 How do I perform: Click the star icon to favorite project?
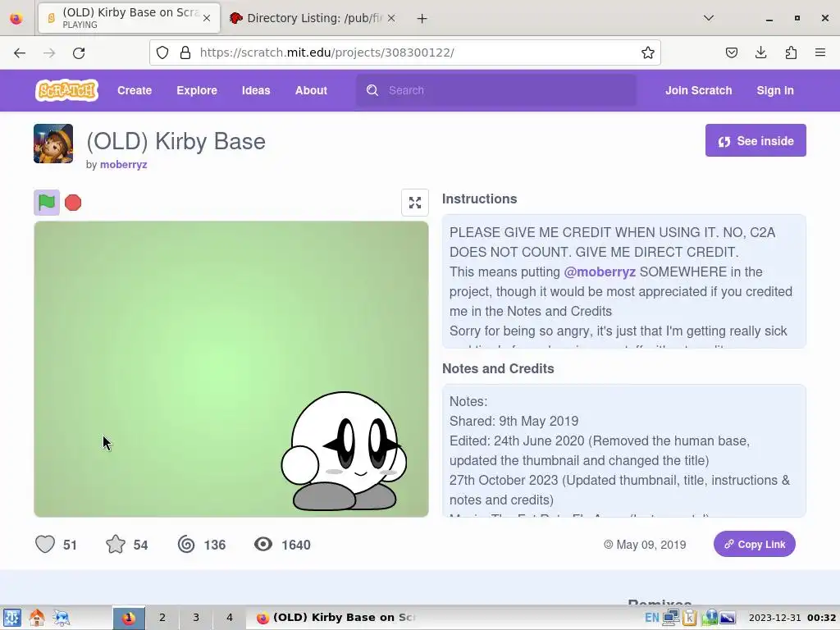coord(115,545)
